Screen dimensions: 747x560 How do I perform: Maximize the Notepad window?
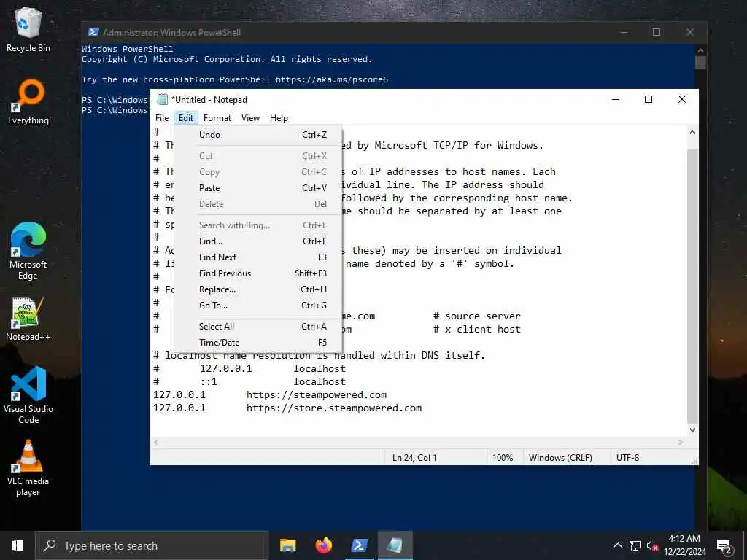[649, 99]
